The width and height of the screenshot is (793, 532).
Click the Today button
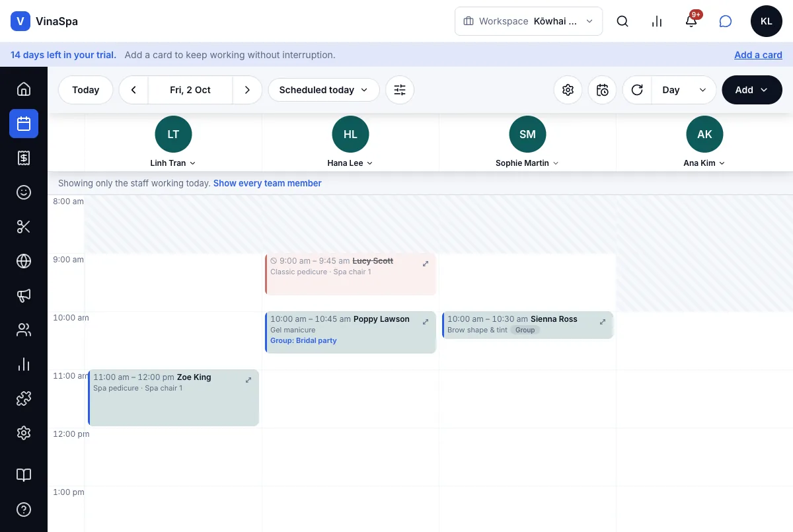(86, 90)
